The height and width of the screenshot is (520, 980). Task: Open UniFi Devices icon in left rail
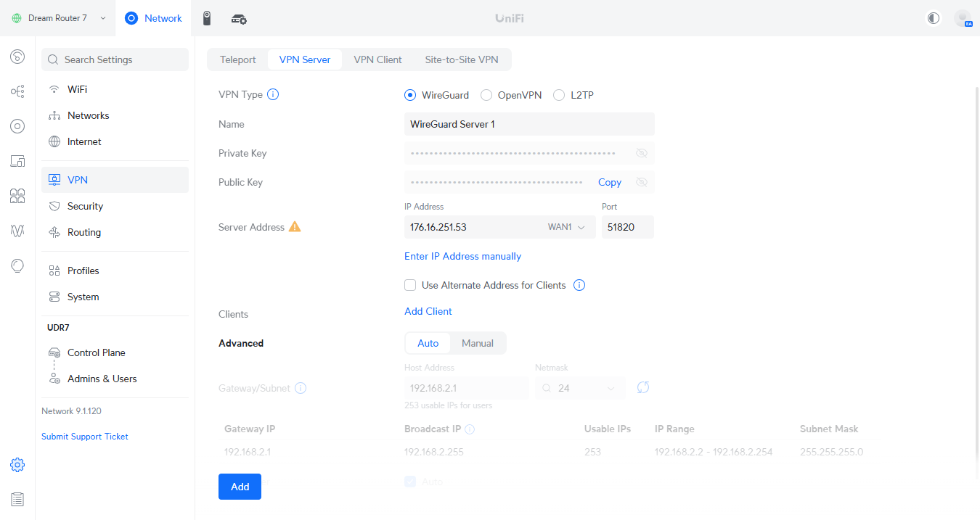click(x=17, y=126)
